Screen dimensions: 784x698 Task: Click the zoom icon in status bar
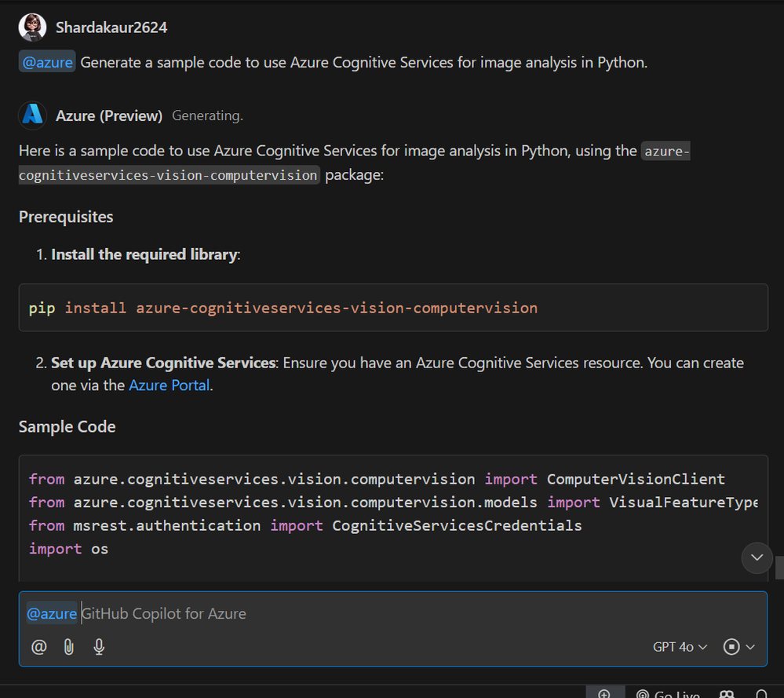tap(604, 694)
